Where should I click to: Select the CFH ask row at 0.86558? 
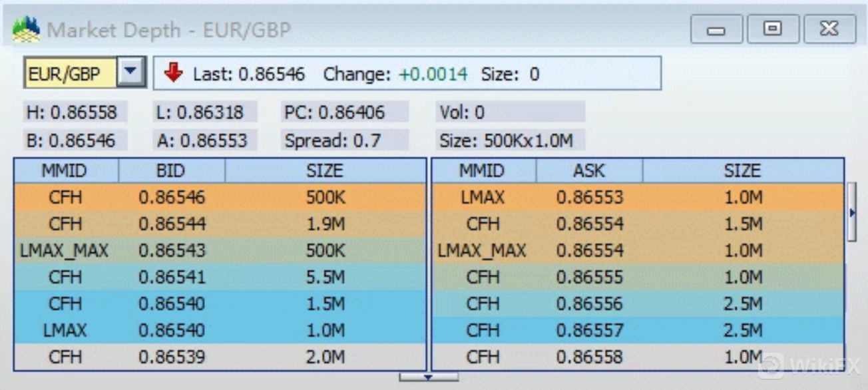point(638,357)
